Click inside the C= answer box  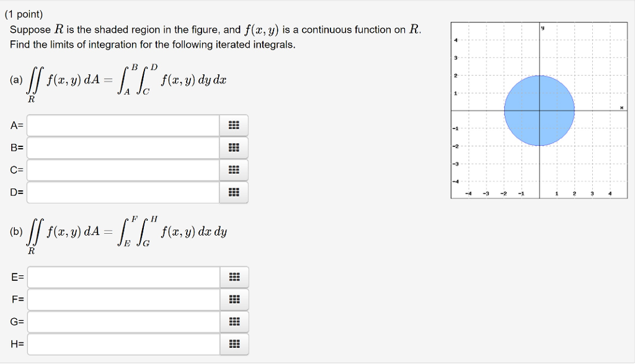(121, 170)
